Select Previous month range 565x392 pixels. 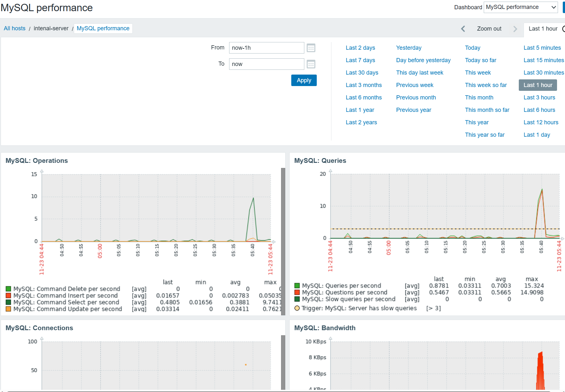pos(416,98)
